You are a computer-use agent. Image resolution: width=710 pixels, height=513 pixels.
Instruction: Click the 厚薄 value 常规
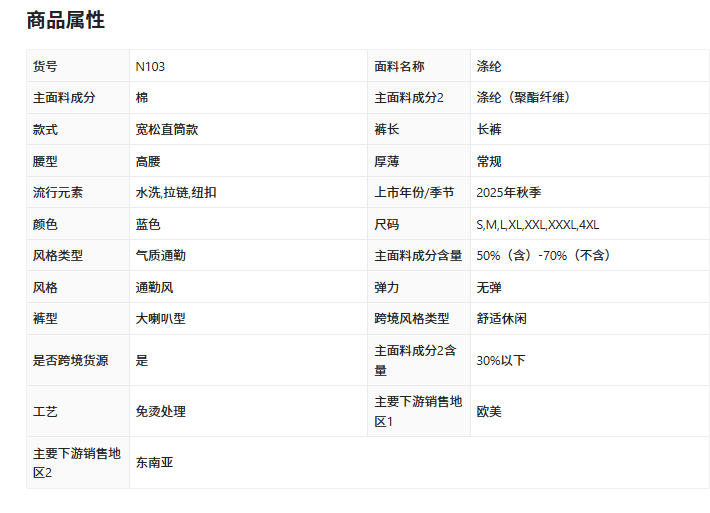click(x=489, y=161)
